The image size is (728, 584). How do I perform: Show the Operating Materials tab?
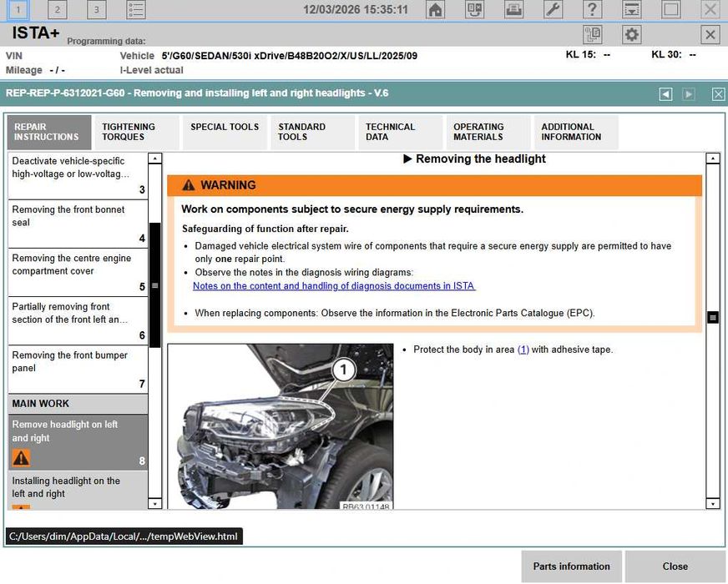(488, 132)
